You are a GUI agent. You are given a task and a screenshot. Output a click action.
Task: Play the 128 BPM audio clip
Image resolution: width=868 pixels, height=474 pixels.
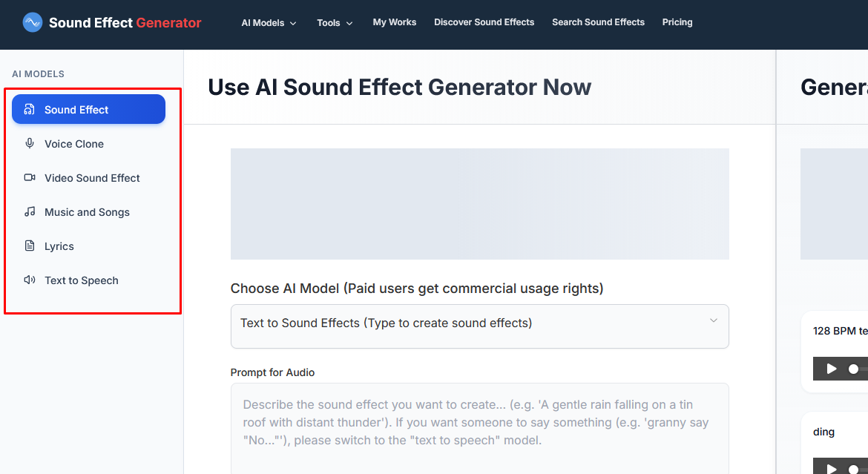(x=832, y=369)
